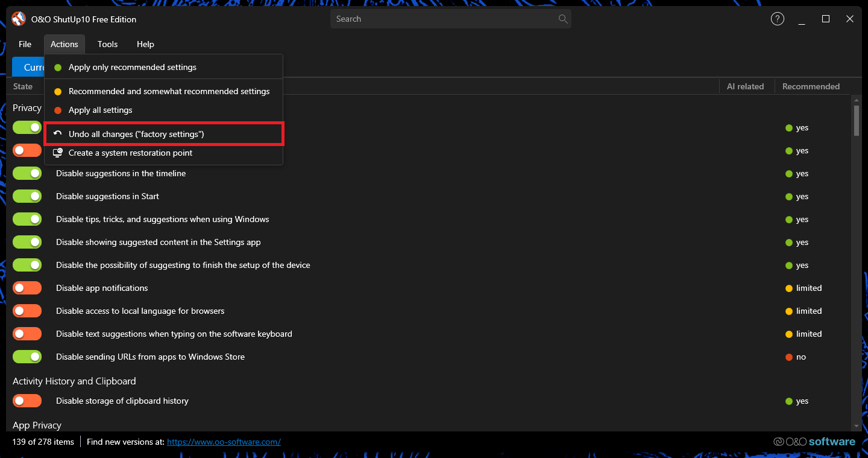Viewport: 868px width, 458px height.
Task: Click the magnifier icon in the search box
Action: point(563,19)
